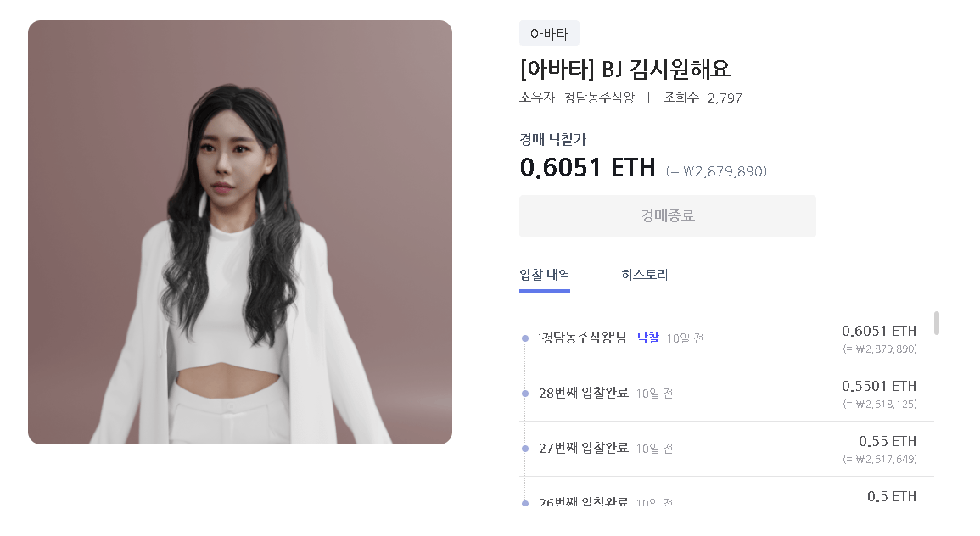
Task: Click the disabled 경매종료 button
Action: click(x=668, y=216)
